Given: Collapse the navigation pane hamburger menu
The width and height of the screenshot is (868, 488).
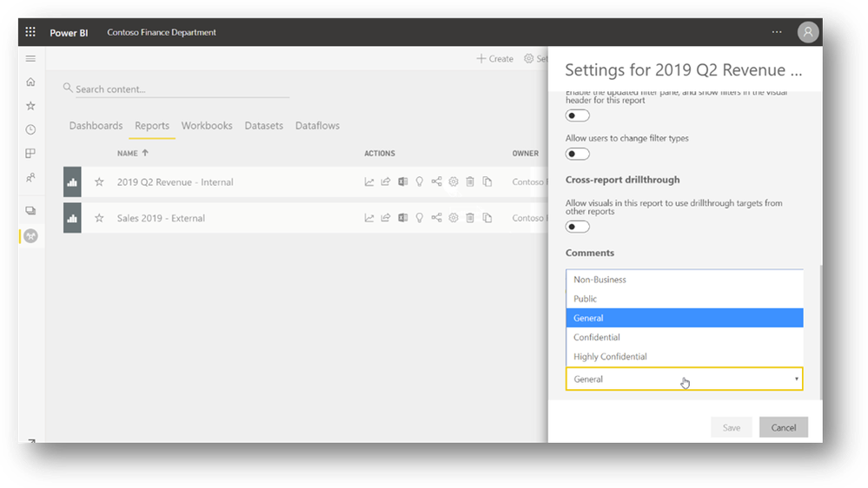Looking at the screenshot, I should tap(30, 59).
